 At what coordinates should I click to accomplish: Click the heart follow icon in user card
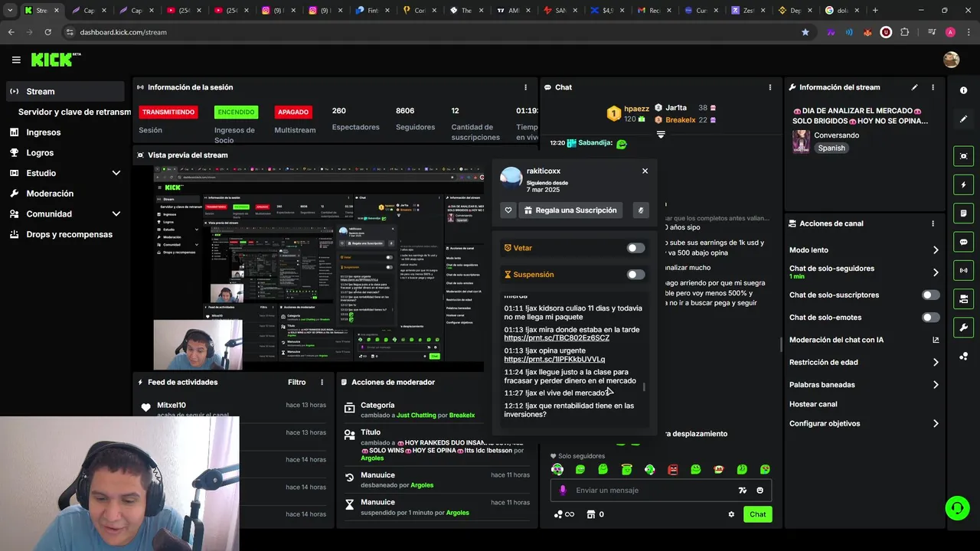[508, 210]
